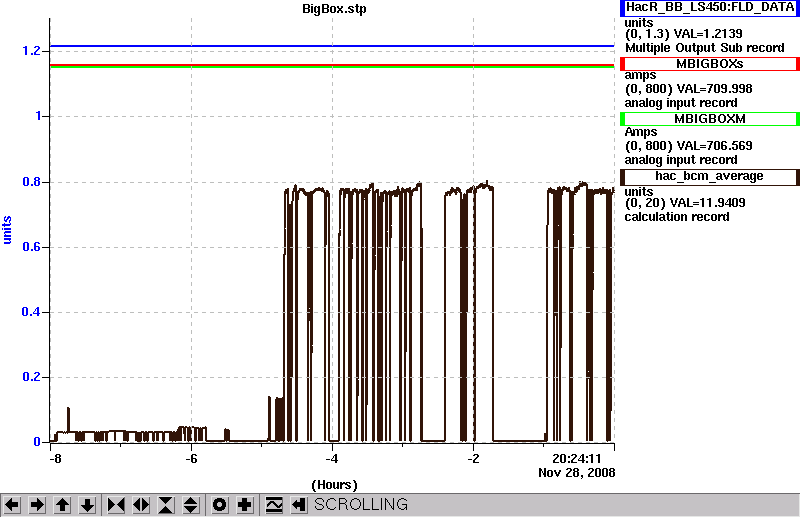Click the waveform graph icon in the toolbar
Viewport: 800px width, 517px height.
(x=274, y=505)
